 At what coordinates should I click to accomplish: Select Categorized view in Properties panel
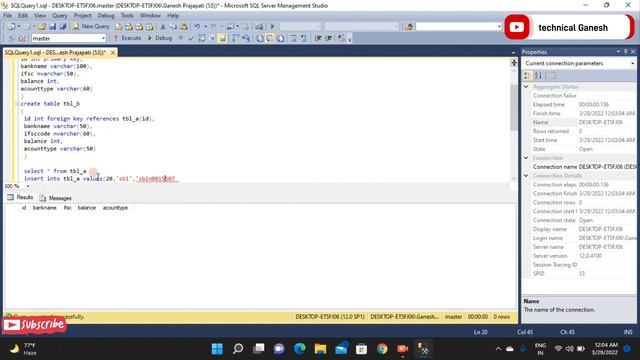coord(528,76)
